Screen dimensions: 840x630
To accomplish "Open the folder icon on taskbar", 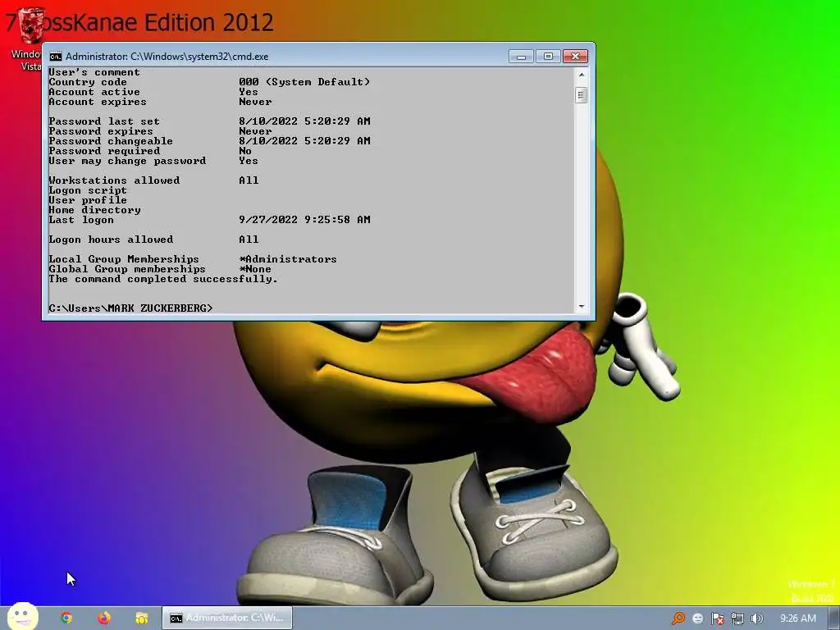I will 141,619.
